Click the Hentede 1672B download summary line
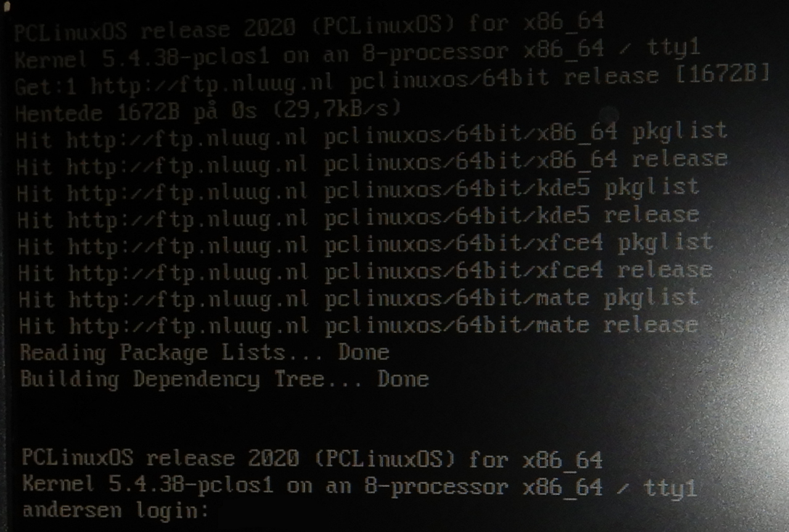This screenshot has width=789, height=532. coord(208,110)
